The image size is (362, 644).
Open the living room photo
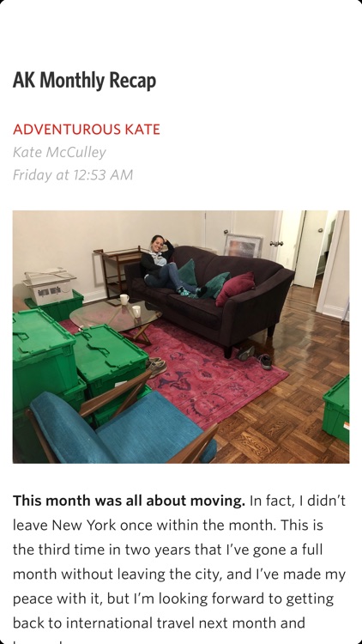181,337
